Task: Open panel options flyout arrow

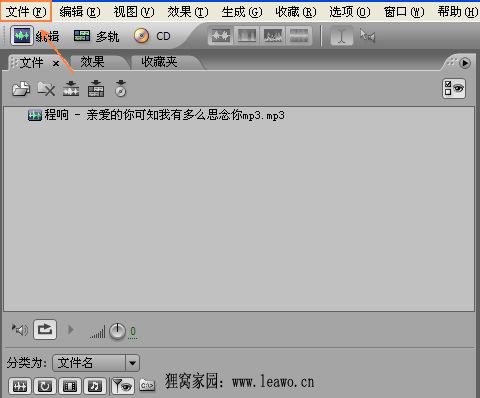Action: 465,63
